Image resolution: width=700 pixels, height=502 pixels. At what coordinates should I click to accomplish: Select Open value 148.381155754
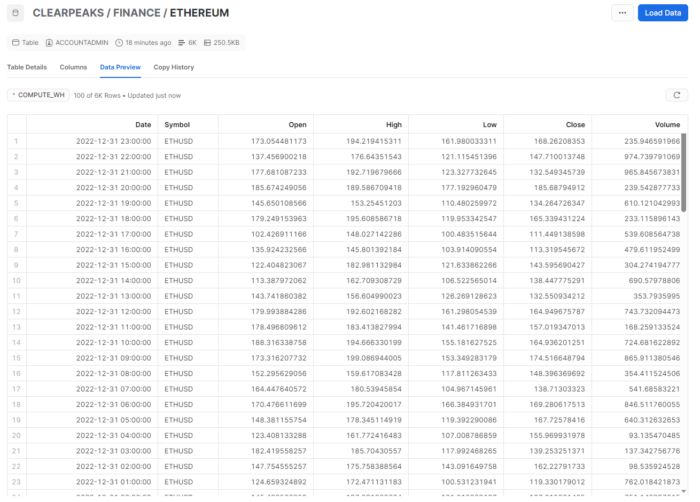(x=279, y=420)
